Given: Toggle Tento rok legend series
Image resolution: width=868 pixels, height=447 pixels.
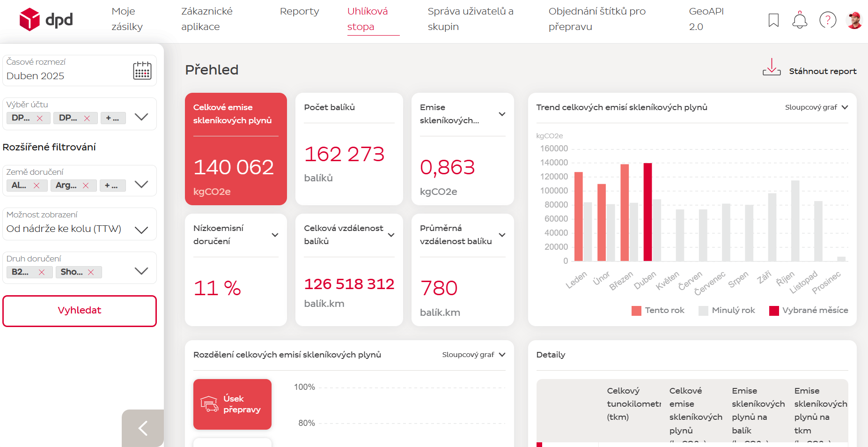Looking at the screenshot, I should click(658, 311).
